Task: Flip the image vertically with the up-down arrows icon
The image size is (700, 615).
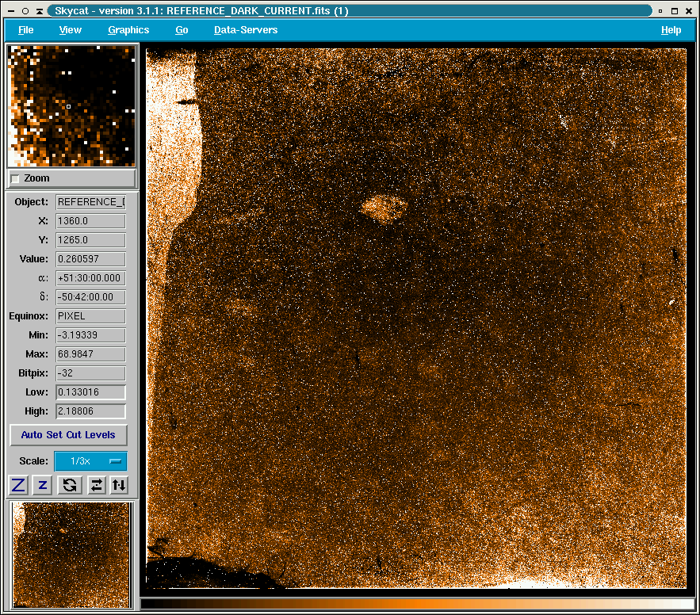Action: (x=119, y=485)
